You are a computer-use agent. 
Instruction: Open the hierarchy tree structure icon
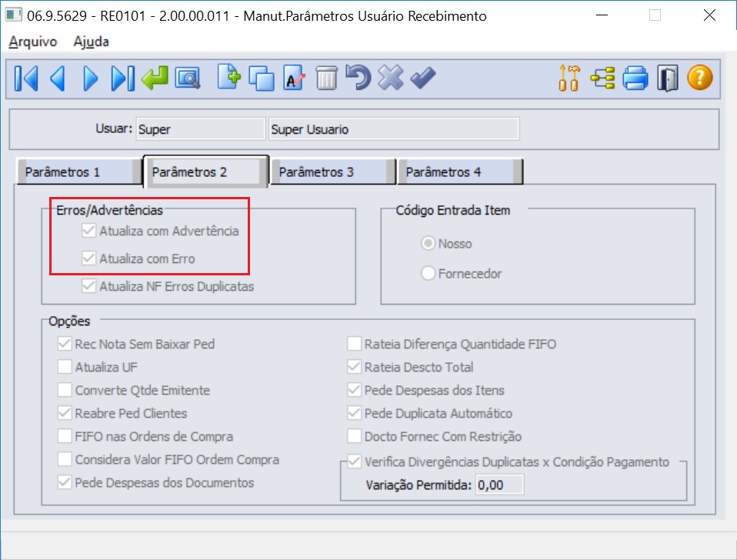pos(602,78)
